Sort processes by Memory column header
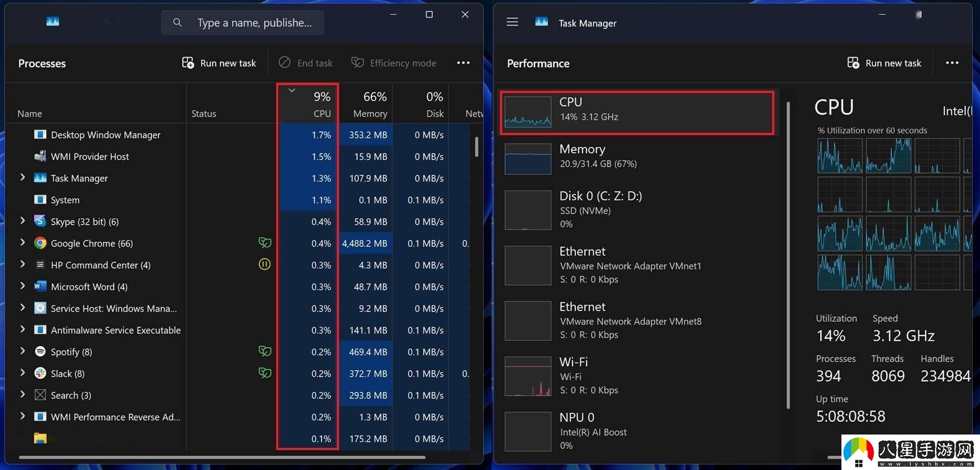Screen dimensions: 980x470 366,104
